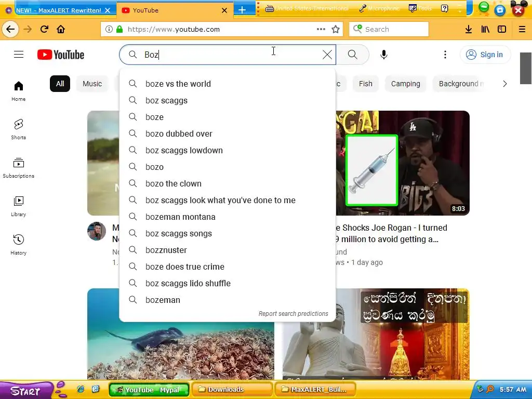
Task: Select the Music filter chip
Action: [92, 84]
